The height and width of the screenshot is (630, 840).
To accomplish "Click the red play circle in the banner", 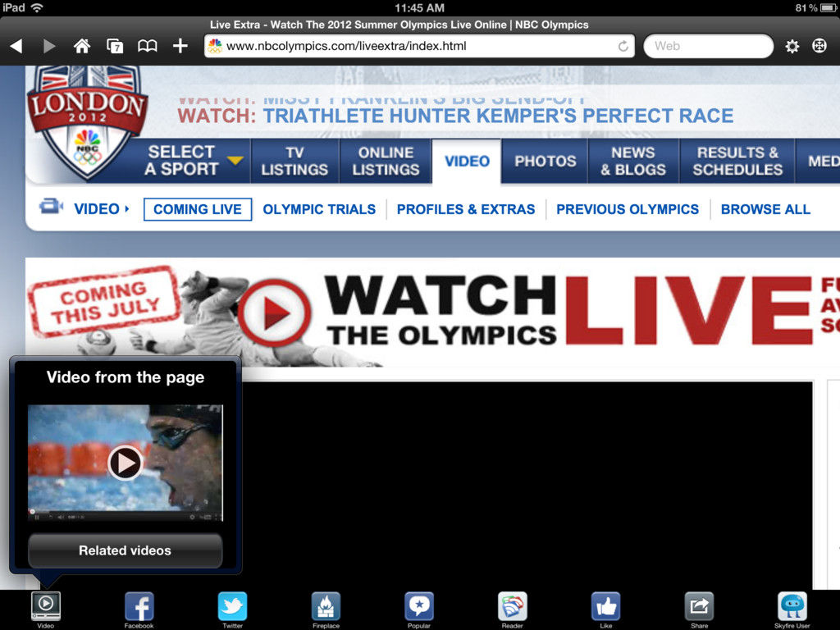I will point(274,313).
